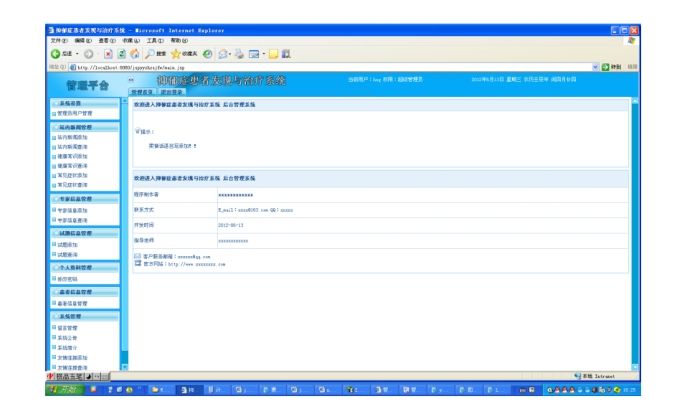Open 系统公告 sidebar link
Viewport: 692px width, 419px height.
click(68, 338)
